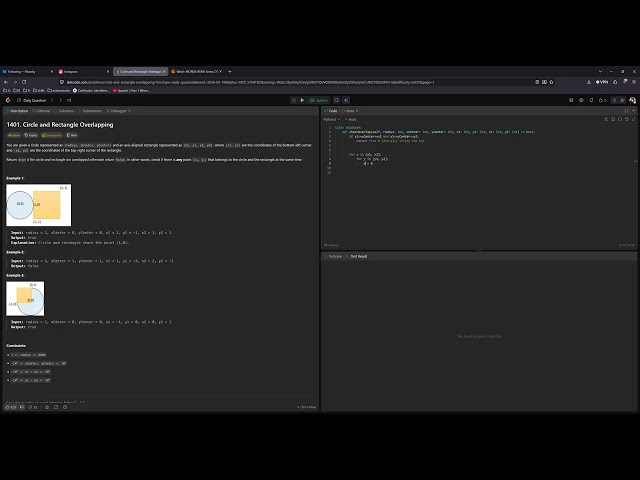Switch to the Testcase tab
Viewport: 640px width, 480px height.
click(333, 256)
